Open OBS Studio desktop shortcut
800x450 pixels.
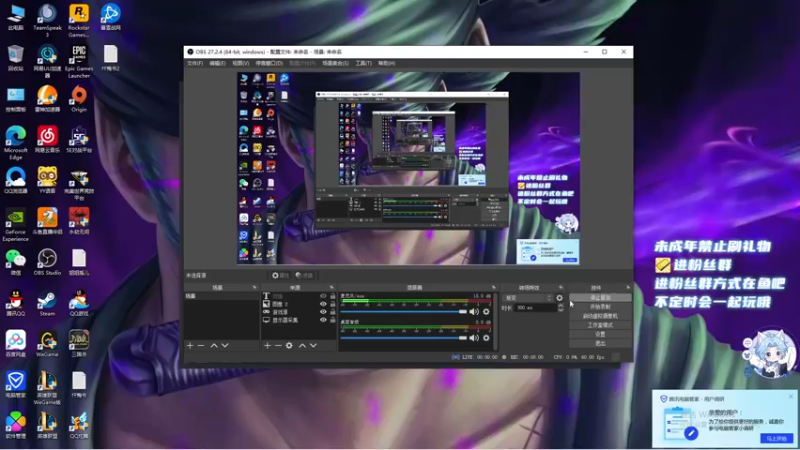[x=47, y=262]
